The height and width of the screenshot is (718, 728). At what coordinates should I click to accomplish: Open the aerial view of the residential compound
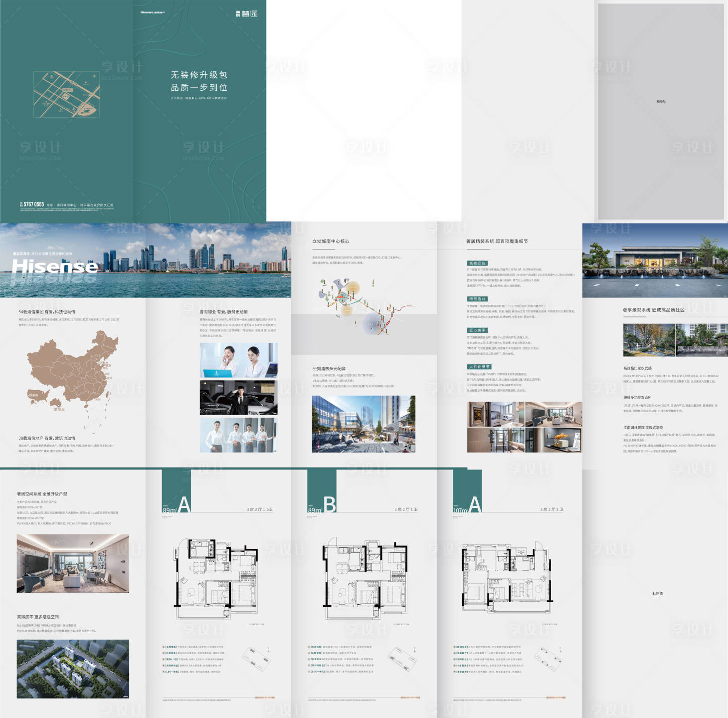[73, 669]
